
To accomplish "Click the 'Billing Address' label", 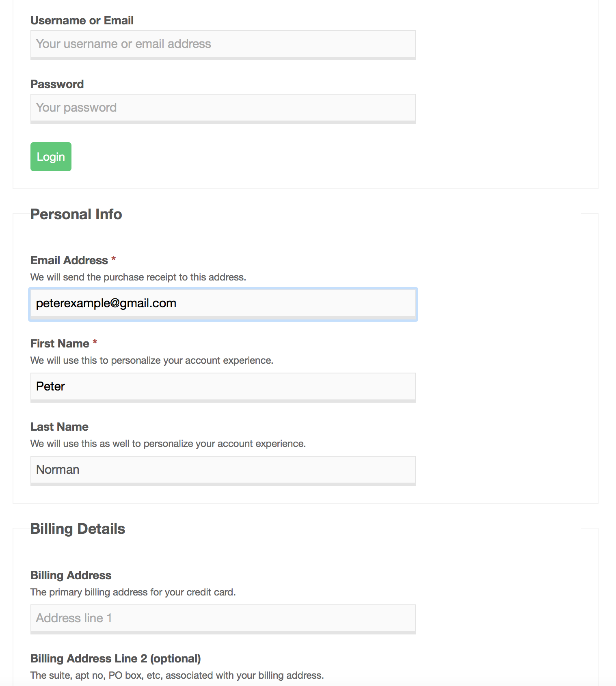I will point(71,575).
